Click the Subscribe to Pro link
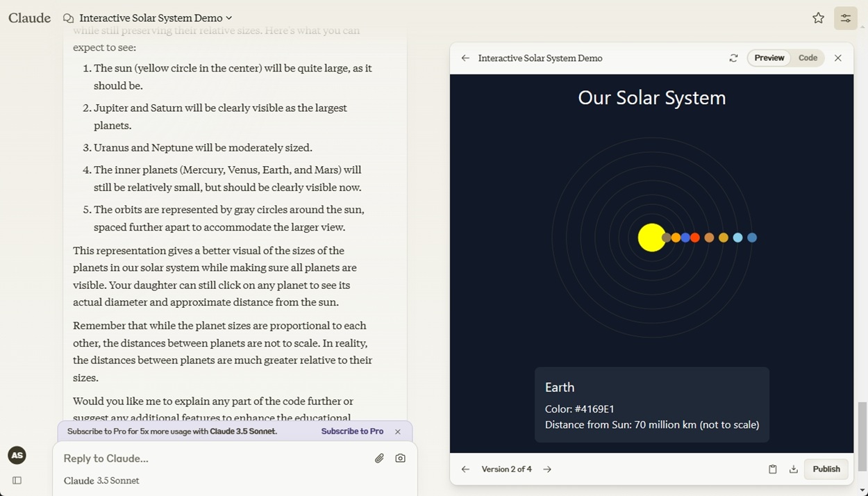 pyautogui.click(x=352, y=431)
